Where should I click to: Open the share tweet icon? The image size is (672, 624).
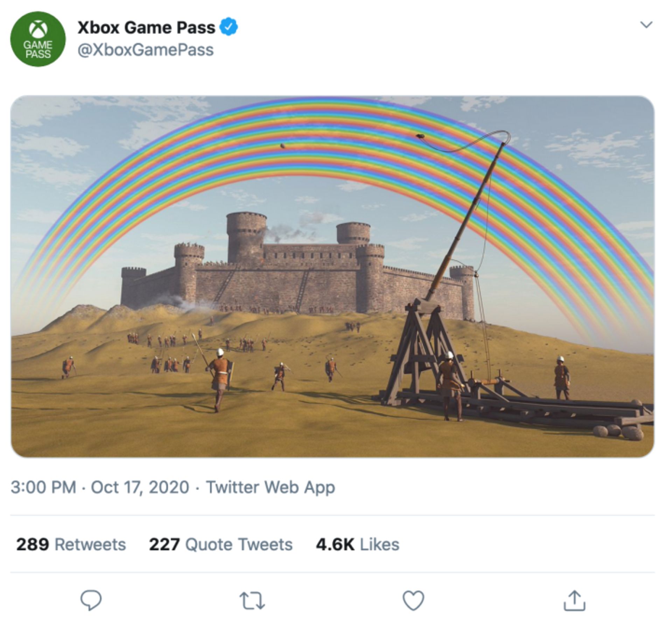(574, 600)
